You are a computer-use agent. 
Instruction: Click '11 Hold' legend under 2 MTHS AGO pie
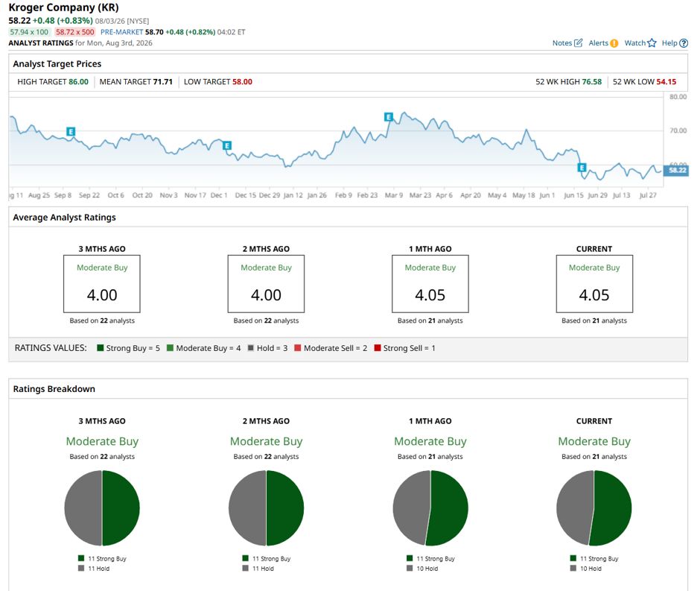tap(258, 569)
